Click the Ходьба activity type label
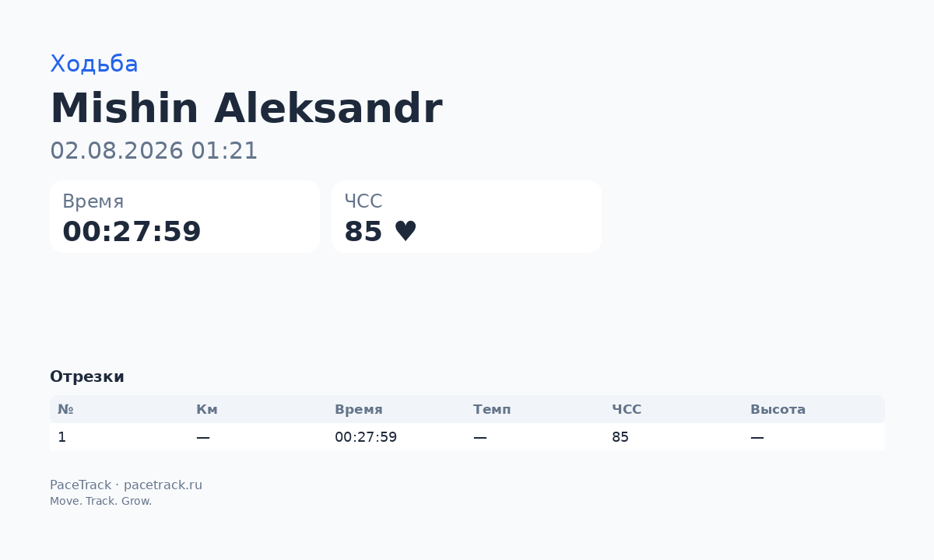The height and width of the screenshot is (560, 934). [94, 64]
